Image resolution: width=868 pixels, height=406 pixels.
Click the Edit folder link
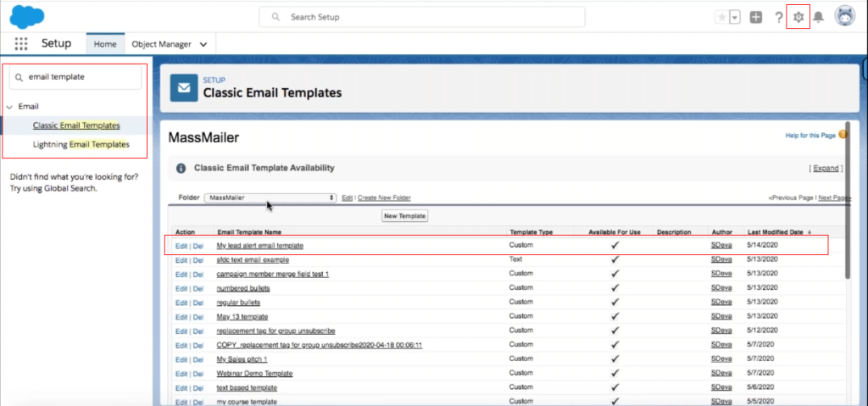[x=347, y=197]
